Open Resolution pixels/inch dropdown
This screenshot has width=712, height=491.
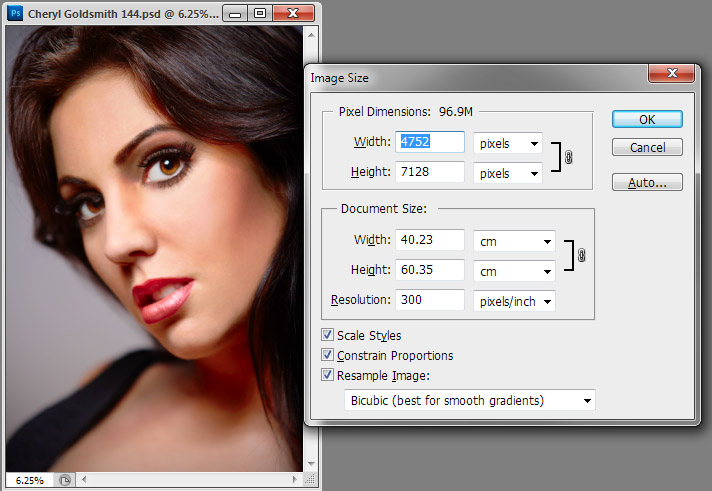[514, 301]
